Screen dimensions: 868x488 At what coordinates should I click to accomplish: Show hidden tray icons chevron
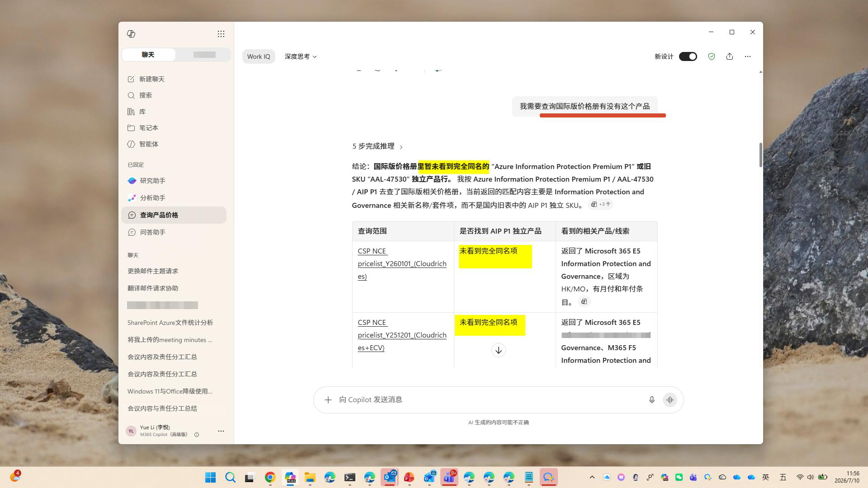[592, 477]
